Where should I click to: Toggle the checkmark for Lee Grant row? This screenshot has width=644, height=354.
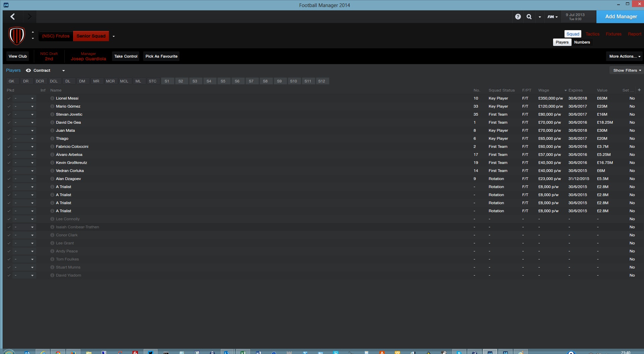[x=9, y=243]
